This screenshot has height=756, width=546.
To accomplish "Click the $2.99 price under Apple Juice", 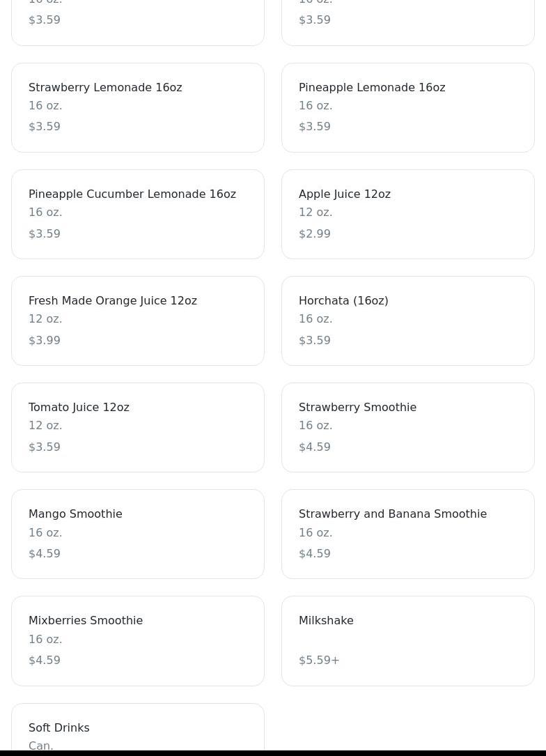I will point(315,233).
